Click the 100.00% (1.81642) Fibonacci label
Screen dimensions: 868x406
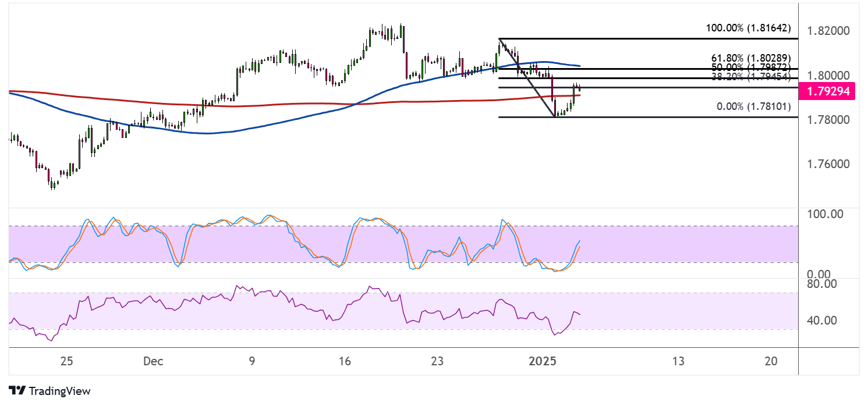(x=747, y=27)
